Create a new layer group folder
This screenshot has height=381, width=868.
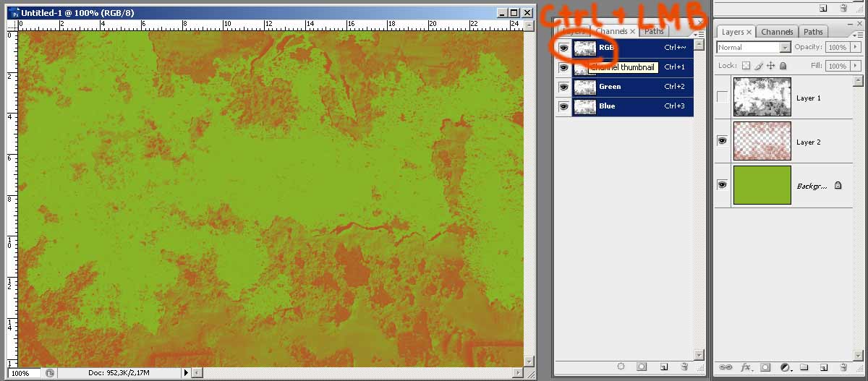pos(804,367)
